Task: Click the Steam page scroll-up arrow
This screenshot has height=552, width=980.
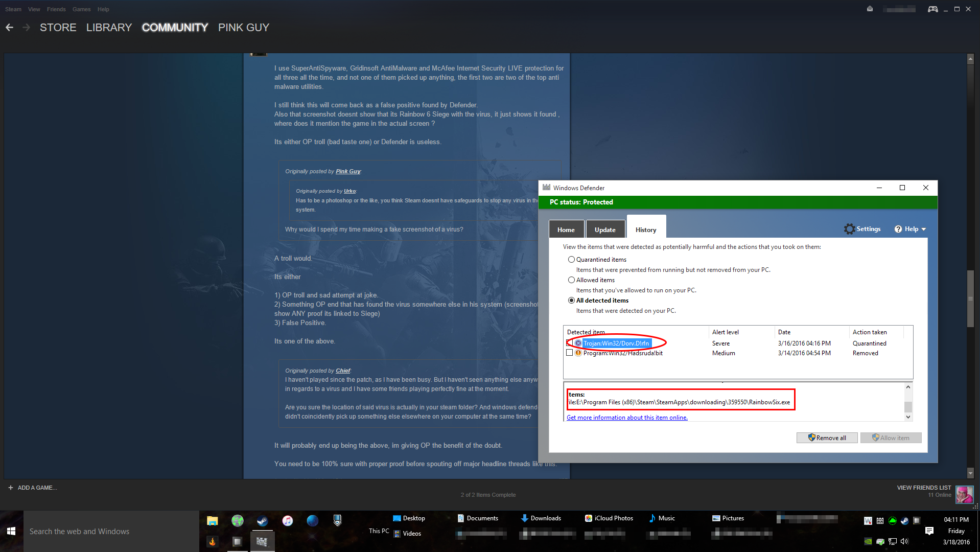Action: [x=970, y=59]
